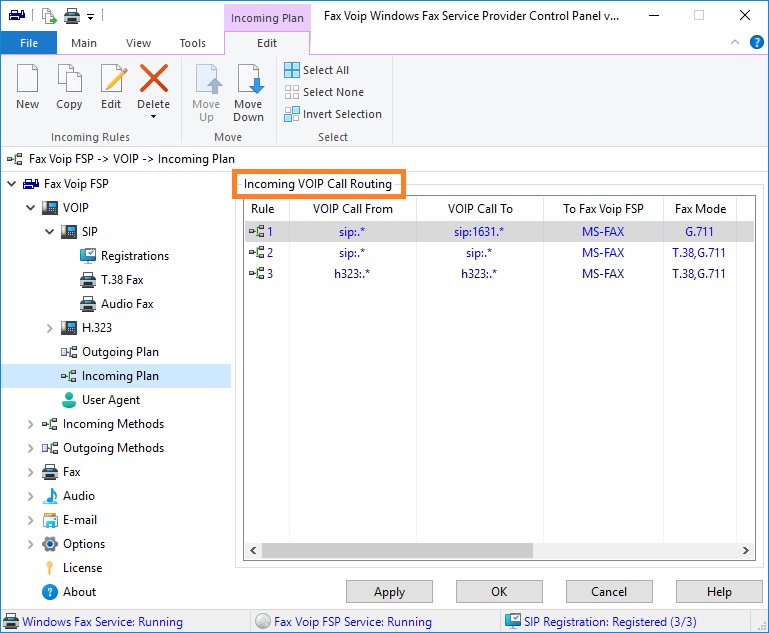769x633 pixels.
Task: Select License in the tree
Action: [82, 568]
